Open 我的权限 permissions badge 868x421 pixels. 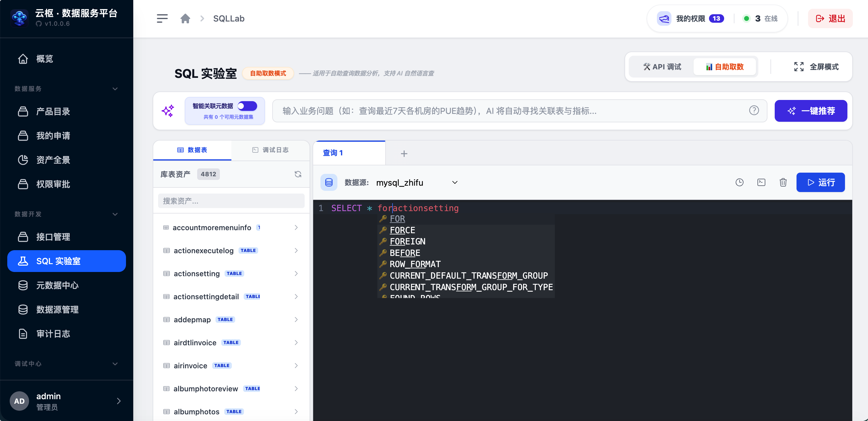[690, 18]
